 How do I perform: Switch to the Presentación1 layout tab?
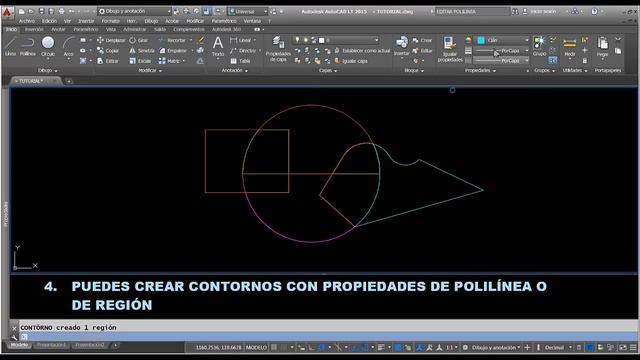pyautogui.click(x=51, y=345)
